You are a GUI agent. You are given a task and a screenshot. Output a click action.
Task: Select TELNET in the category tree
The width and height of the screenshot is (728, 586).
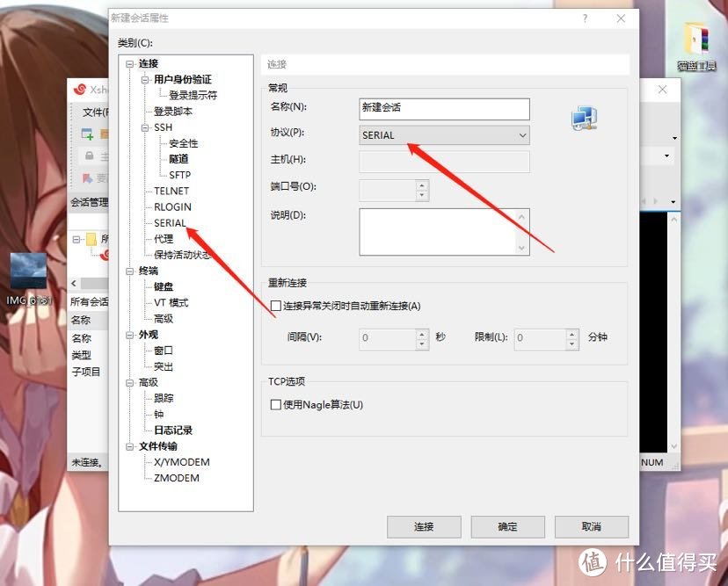point(171,191)
